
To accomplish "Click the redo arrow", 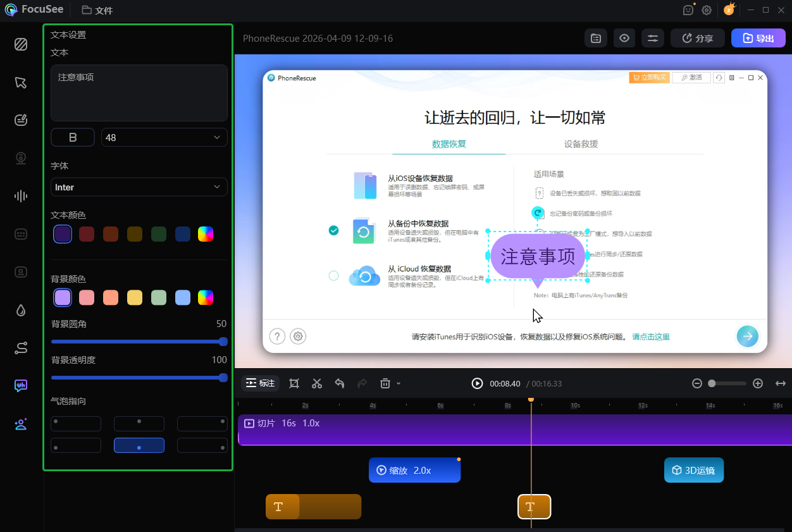I will coord(362,383).
